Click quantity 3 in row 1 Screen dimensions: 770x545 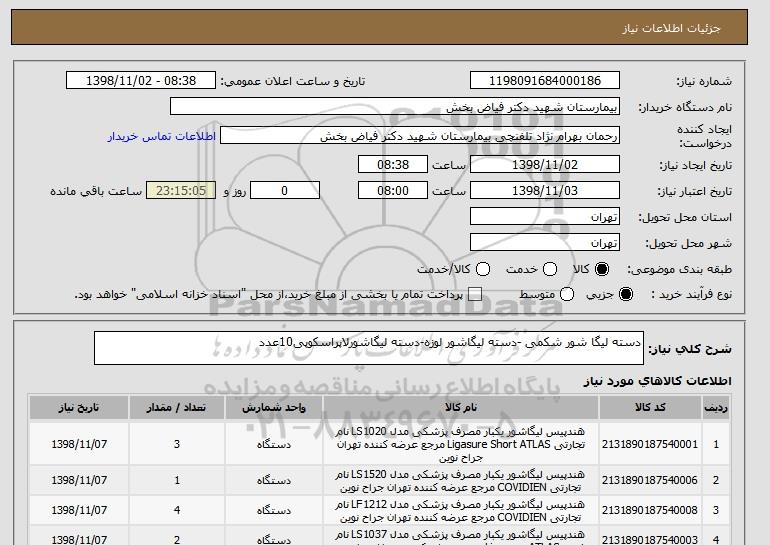[177, 444]
